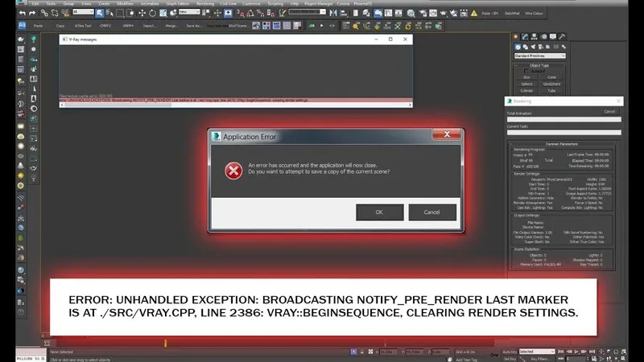Select the Shapes category icon
644x362 pixels.
click(x=526, y=47)
